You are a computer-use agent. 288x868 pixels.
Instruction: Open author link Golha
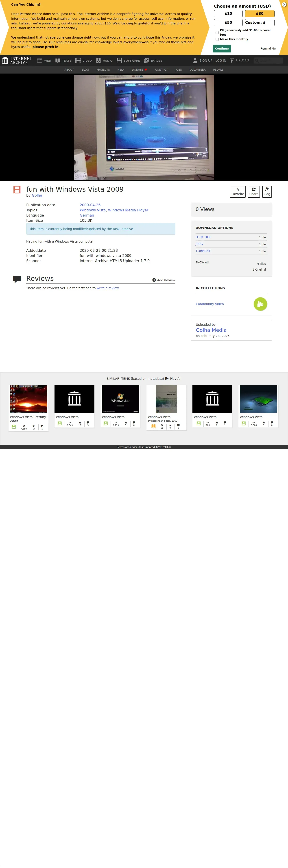click(x=37, y=195)
